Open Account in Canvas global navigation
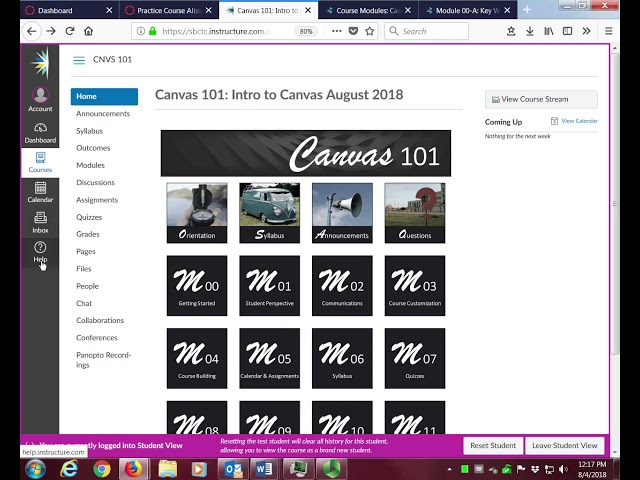 [x=40, y=99]
